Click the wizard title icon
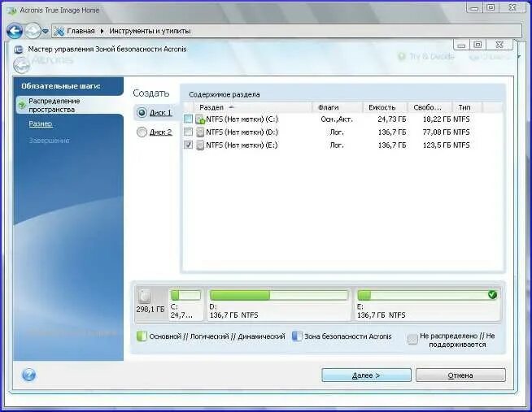Viewport: 532px width, 412px height. click(19, 50)
